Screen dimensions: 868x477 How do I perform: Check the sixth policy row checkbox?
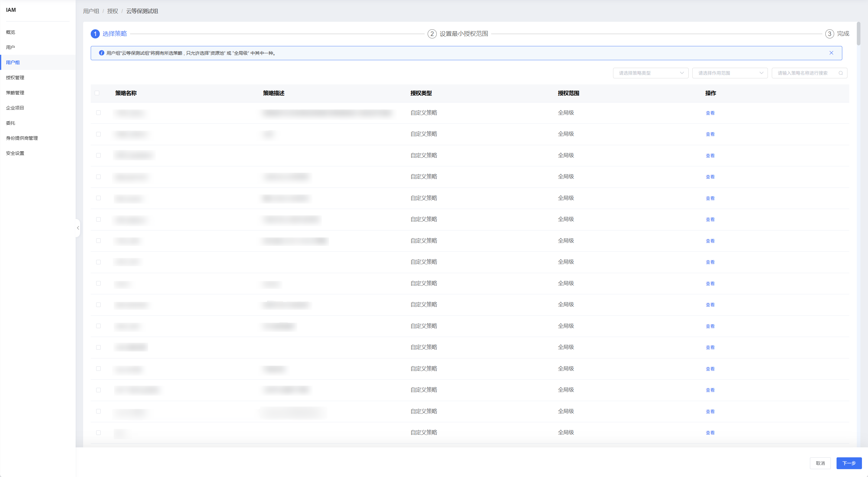click(x=98, y=220)
